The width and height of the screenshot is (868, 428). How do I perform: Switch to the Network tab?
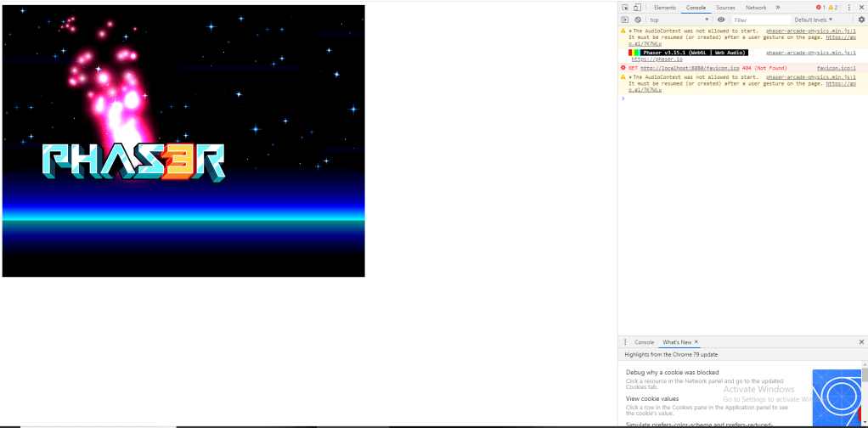click(x=756, y=8)
